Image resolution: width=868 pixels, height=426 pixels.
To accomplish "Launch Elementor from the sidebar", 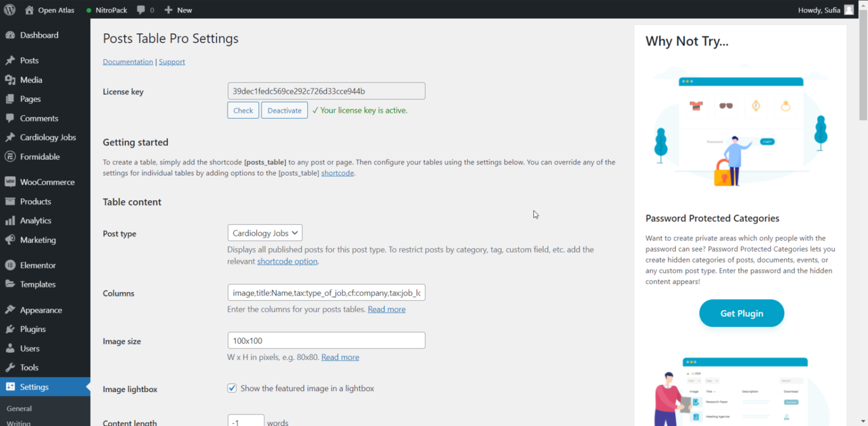I will 37,265.
